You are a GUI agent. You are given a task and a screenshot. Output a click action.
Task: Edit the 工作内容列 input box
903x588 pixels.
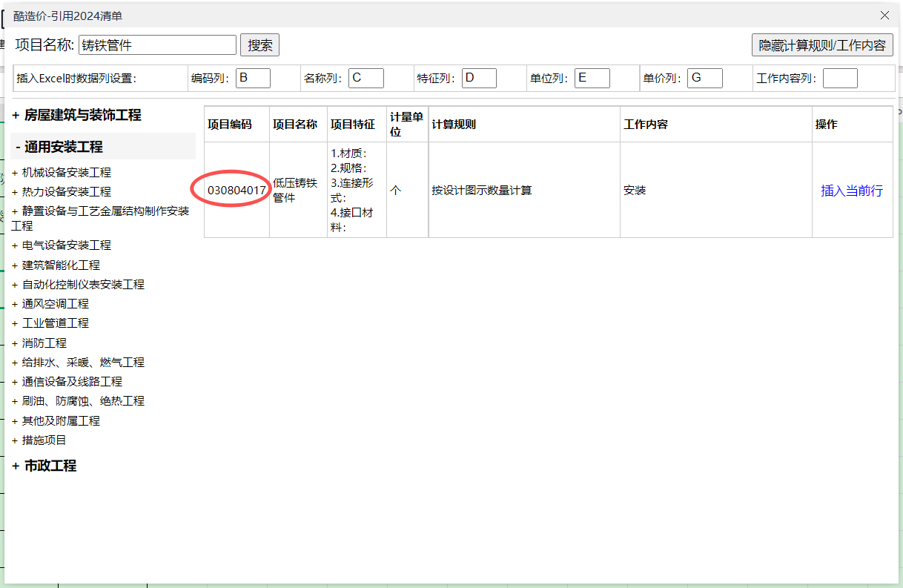click(x=840, y=78)
